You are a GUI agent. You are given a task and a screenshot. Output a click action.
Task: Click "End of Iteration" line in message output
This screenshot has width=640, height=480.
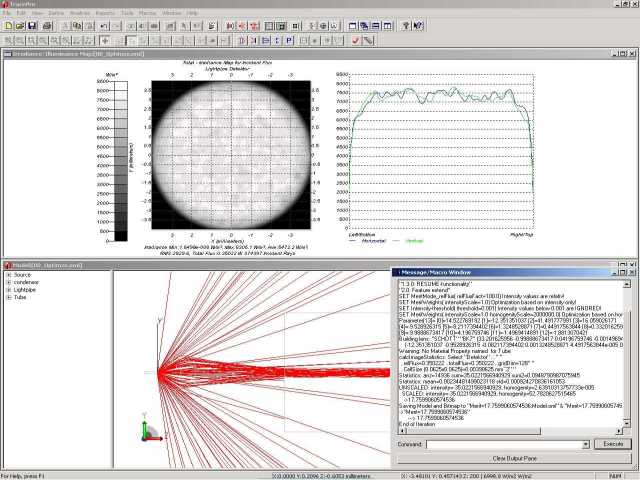coord(417,424)
